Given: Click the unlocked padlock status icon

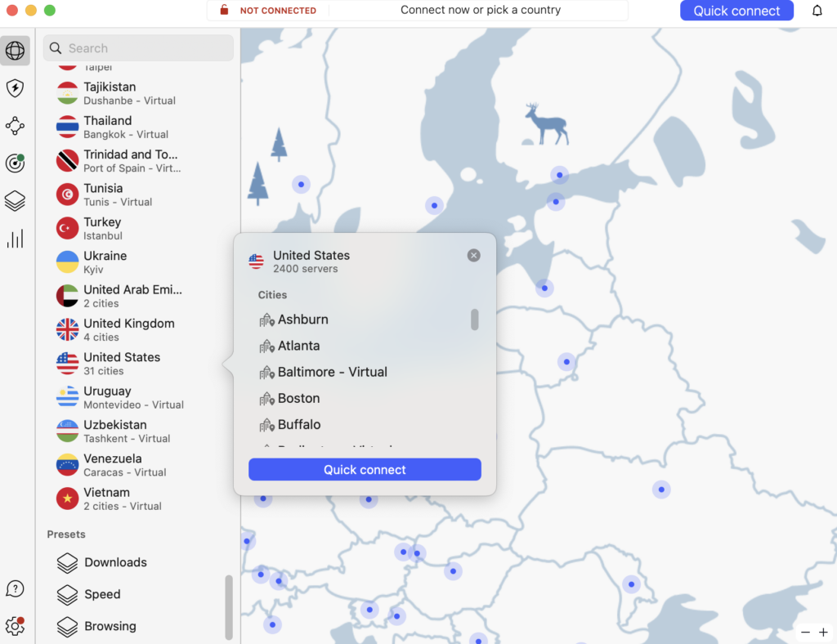Looking at the screenshot, I should click(x=224, y=10).
